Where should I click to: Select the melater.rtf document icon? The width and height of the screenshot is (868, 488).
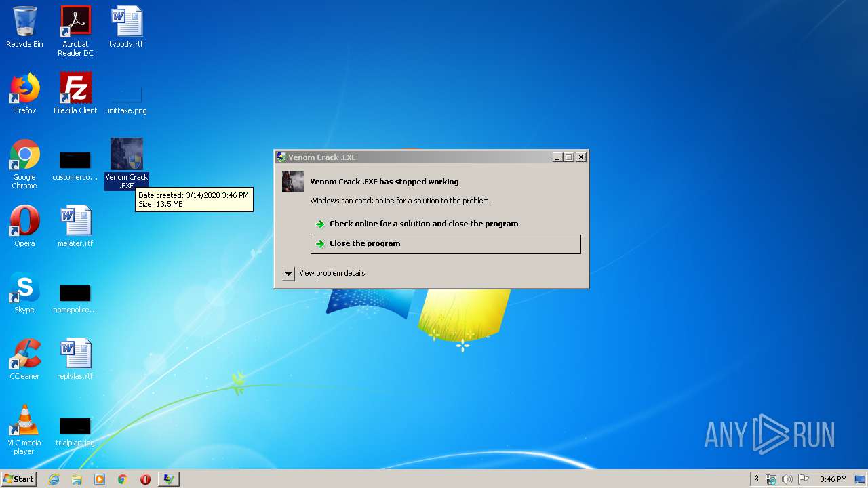pyautogui.click(x=75, y=226)
